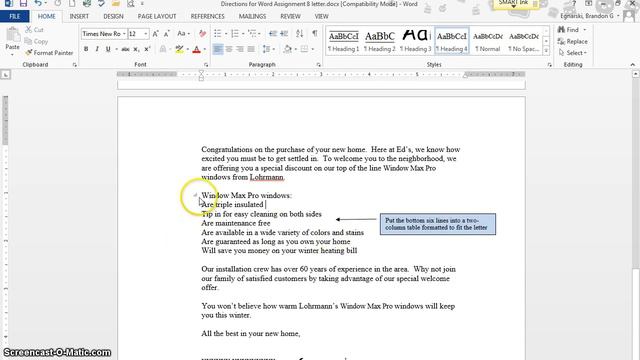Switch to the DESIGN tab
The height and width of the screenshot is (360, 640).
click(x=113, y=16)
